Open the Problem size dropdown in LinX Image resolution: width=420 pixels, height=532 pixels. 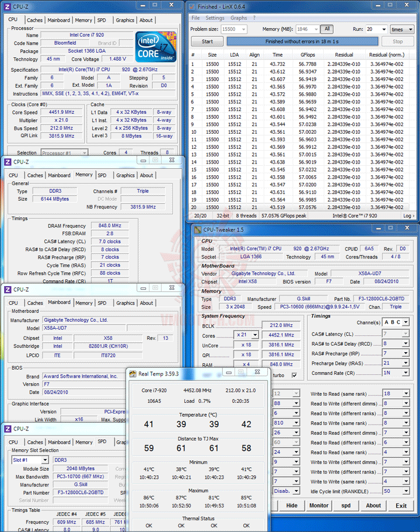[x=243, y=29]
